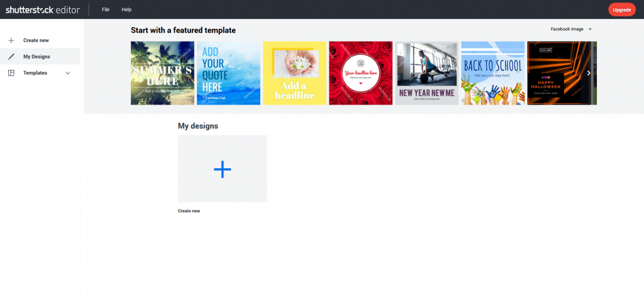Image resolution: width=644 pixels, height=303 pixels.
Task: Open the Help menu
Action: click(x=126, y=9)
